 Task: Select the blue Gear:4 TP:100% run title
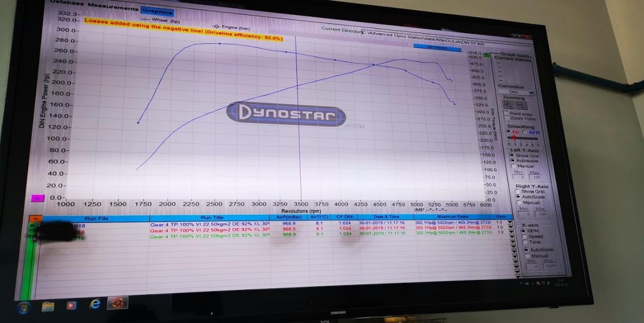point(210,225)
